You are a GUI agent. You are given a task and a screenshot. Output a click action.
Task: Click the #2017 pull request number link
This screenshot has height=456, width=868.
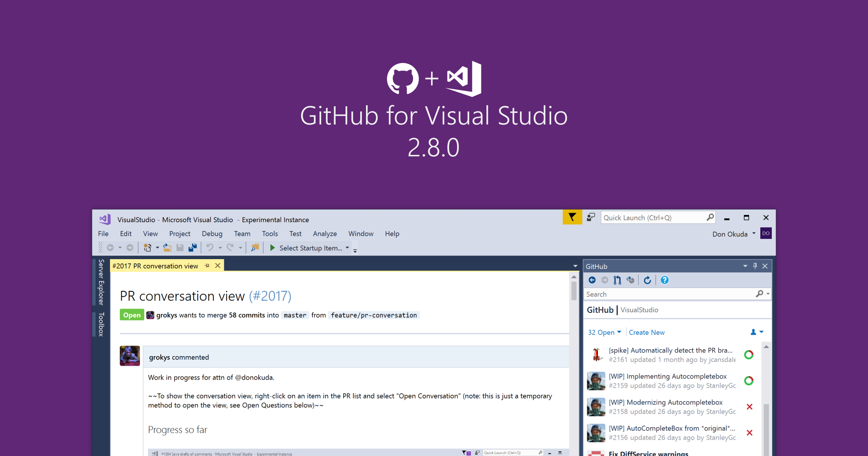(x=270, y=296)
